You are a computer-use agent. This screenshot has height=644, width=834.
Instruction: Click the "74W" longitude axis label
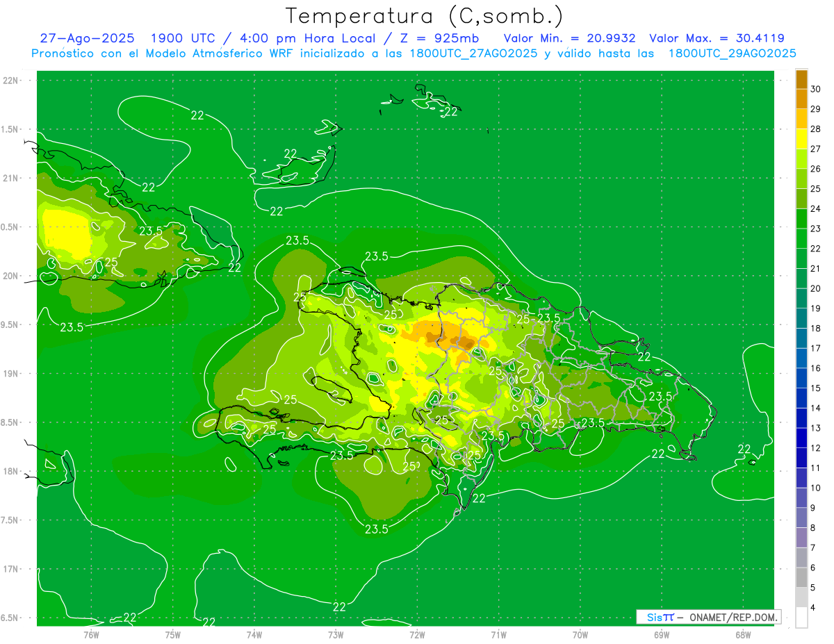(x=254, y=634)
